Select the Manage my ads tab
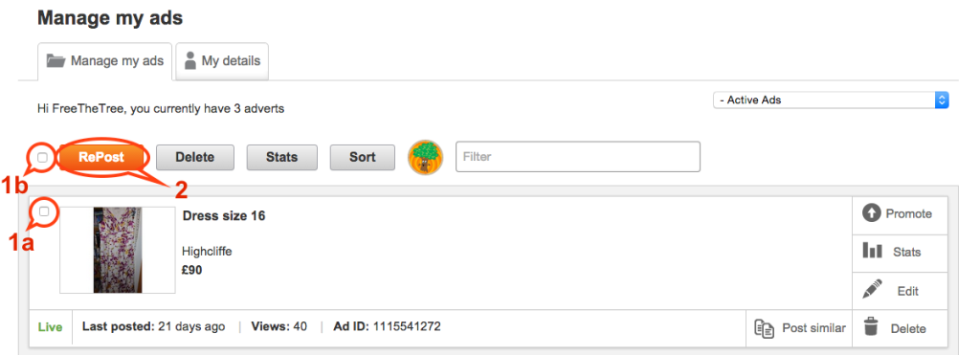 [105, 61]
